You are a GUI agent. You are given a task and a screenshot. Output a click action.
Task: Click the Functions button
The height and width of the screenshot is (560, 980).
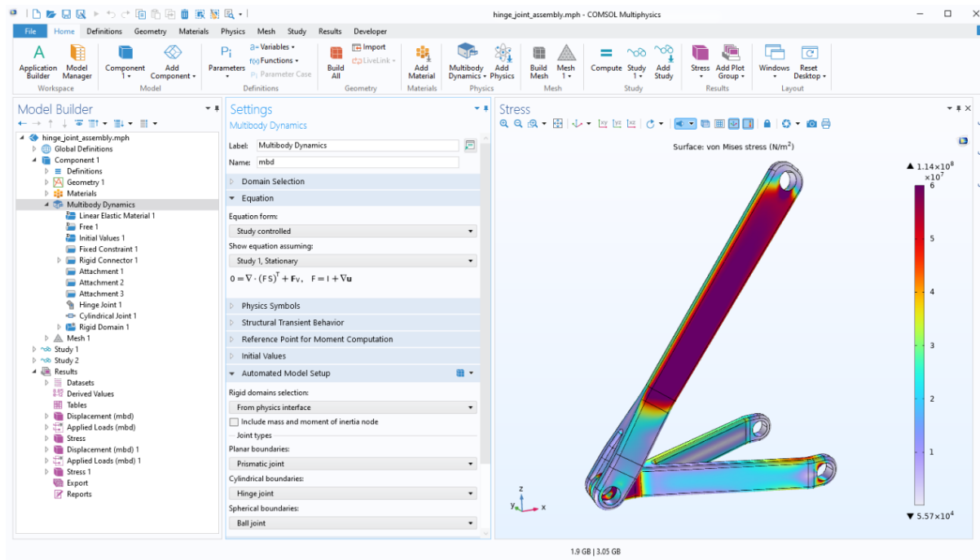274,60
